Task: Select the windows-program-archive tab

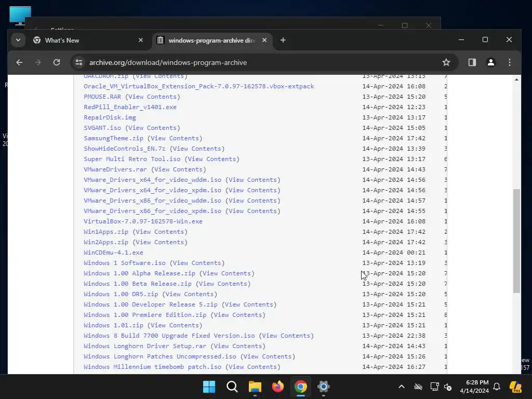Action: coord(212,41)
